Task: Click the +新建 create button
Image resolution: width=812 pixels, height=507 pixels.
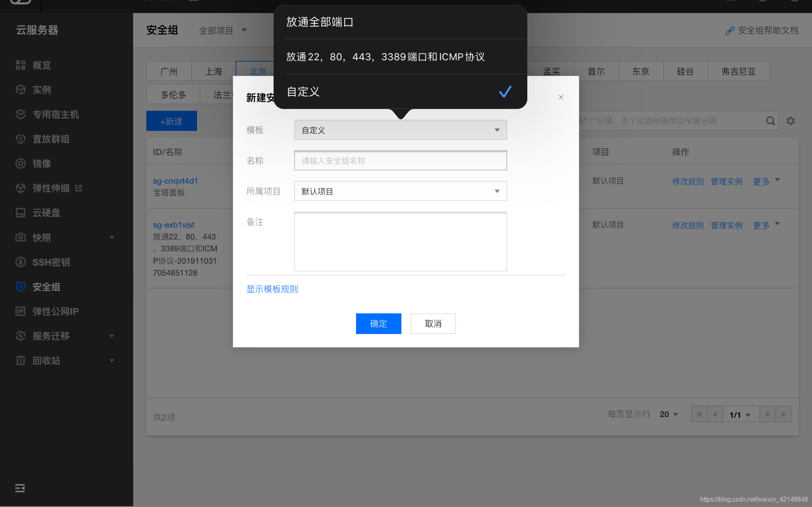Action: click(172, 121)
